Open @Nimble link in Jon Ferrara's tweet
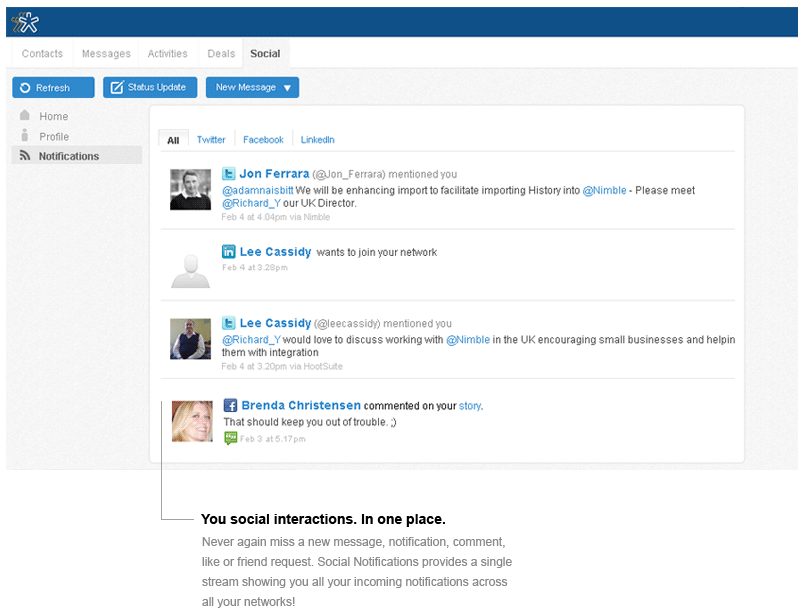807x615 pixels. 604,190
